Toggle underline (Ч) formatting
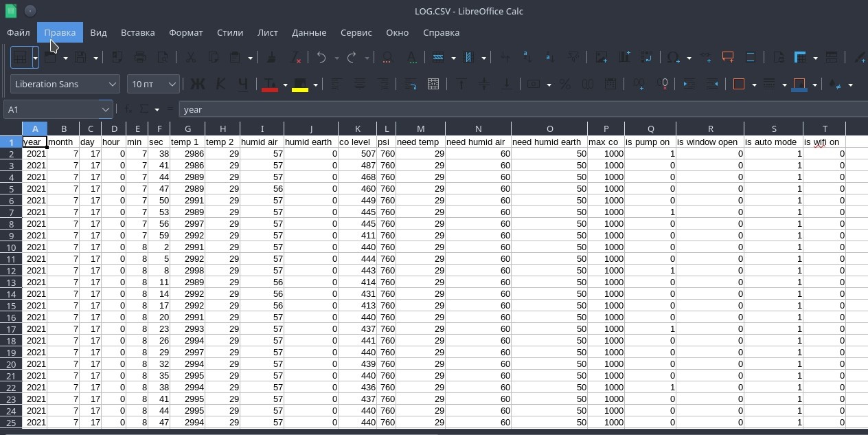 coord(243,84)
